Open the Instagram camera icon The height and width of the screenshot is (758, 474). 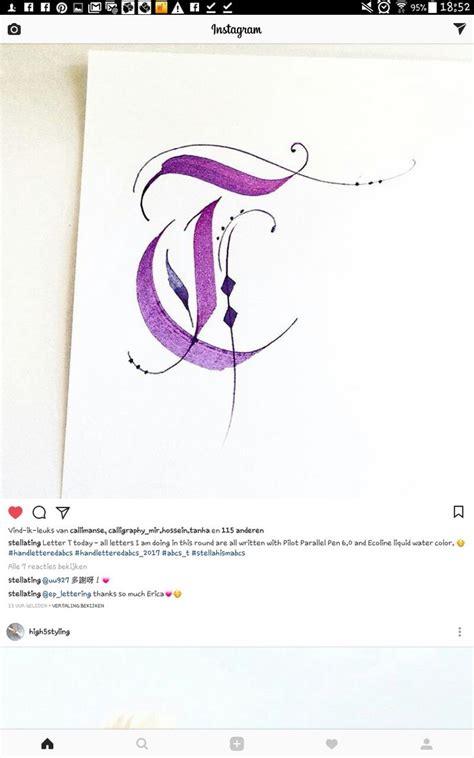[x=14, y=29]
